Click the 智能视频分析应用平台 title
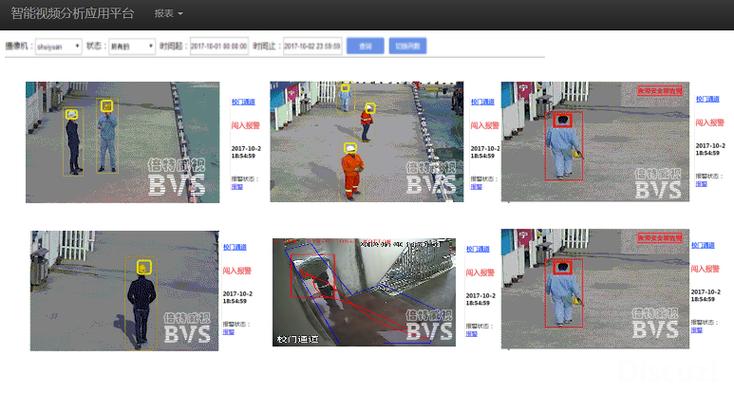 tap(73, 13)
